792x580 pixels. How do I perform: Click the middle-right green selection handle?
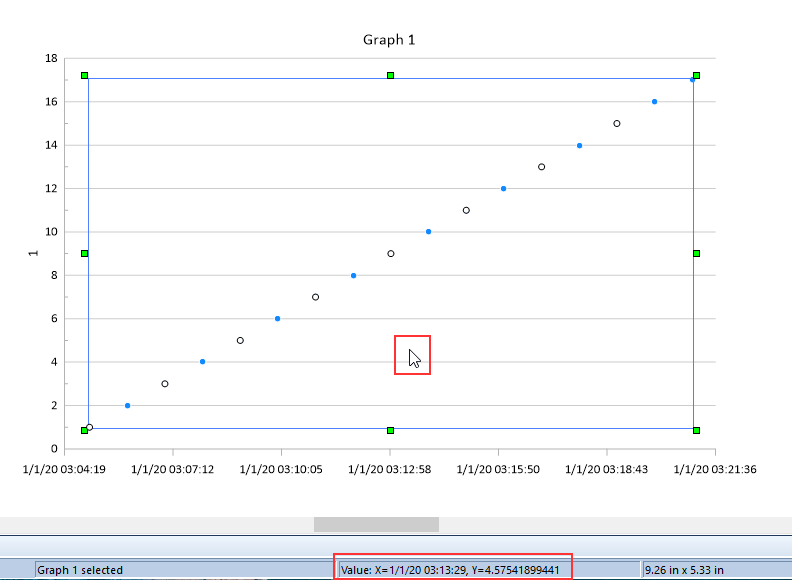(696, 253)
